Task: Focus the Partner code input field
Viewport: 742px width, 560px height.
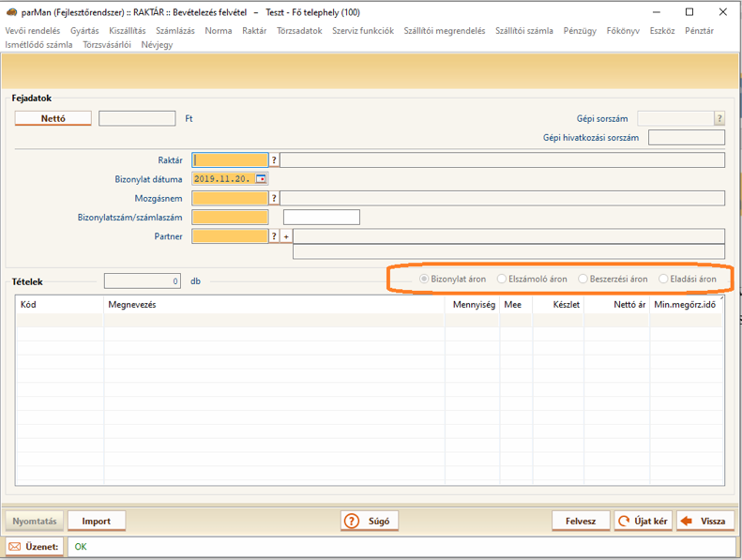Action: [x=230, y=236]
